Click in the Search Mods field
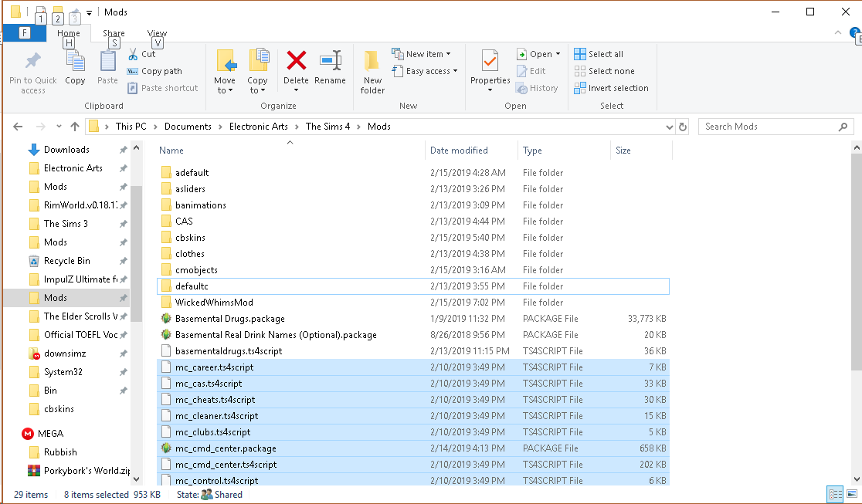The image size is (862, 504). point(770,127)
